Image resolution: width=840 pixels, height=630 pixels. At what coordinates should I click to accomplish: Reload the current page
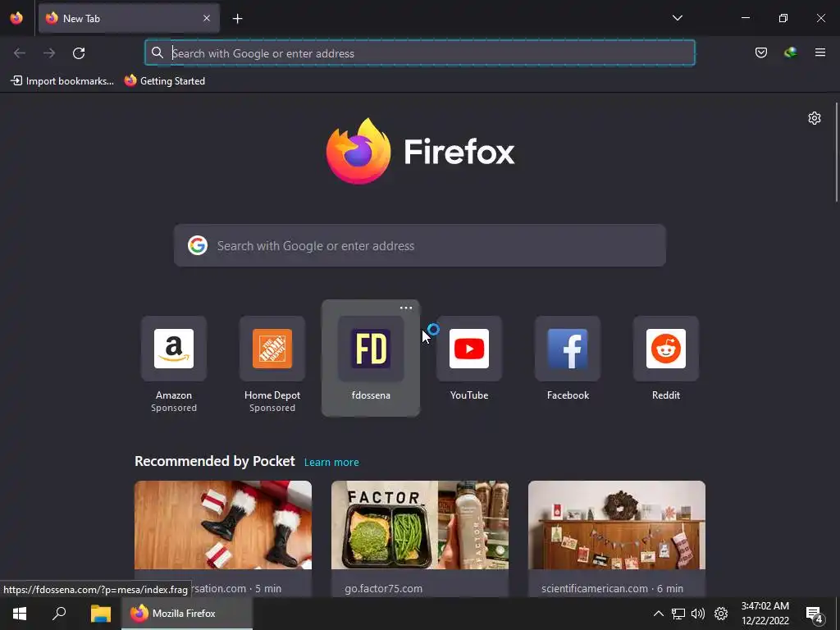click(79, 53)
